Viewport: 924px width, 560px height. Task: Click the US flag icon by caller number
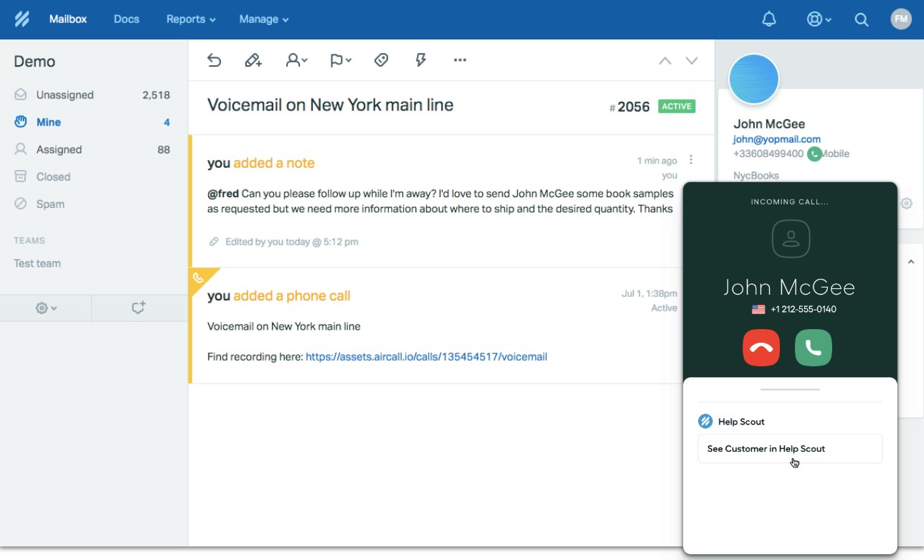point(758,310)
